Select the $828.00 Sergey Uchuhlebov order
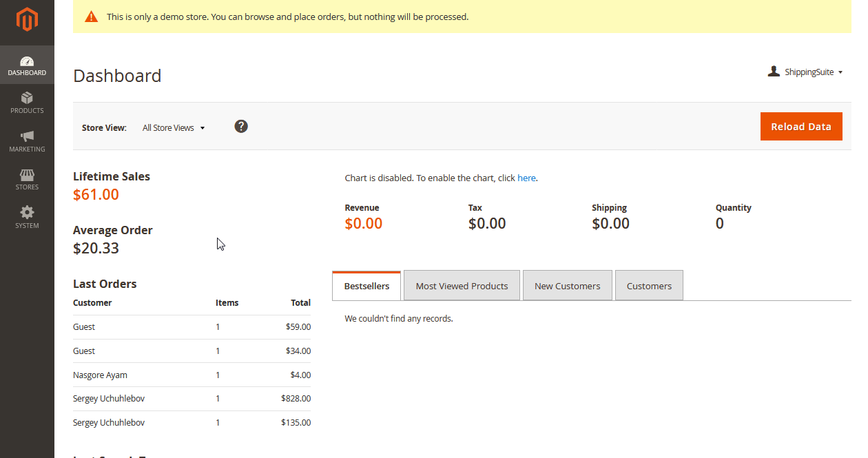 click(x=192, y=399)
